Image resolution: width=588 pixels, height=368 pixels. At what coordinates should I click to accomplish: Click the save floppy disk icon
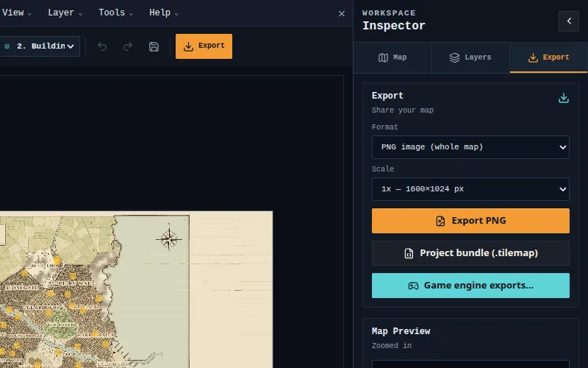coord(154,46)
